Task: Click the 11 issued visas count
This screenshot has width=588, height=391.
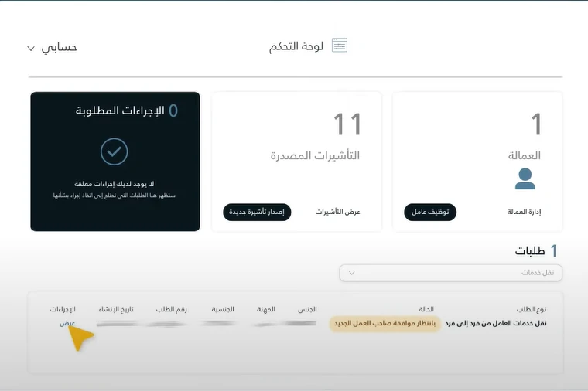Action: [347, 124]
